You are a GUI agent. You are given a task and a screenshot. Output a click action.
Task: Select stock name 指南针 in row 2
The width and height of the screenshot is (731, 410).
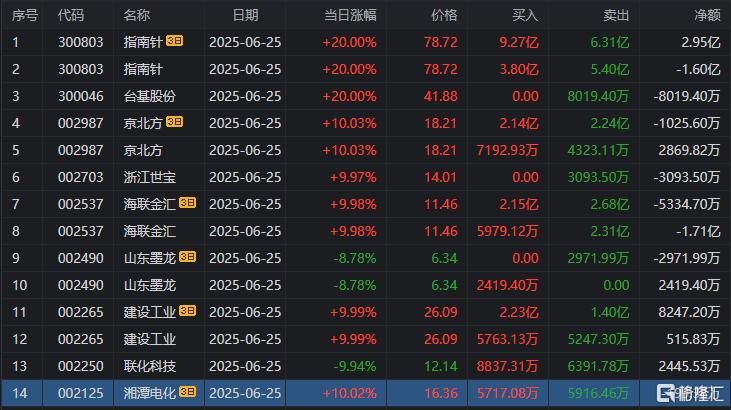[x=143, y=69]
